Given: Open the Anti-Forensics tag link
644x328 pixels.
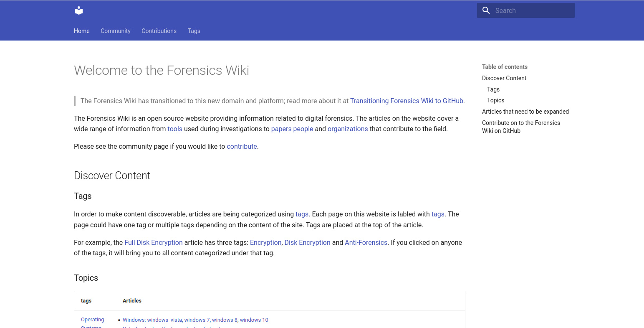Looking at the screenshot, I should point(366,242).
